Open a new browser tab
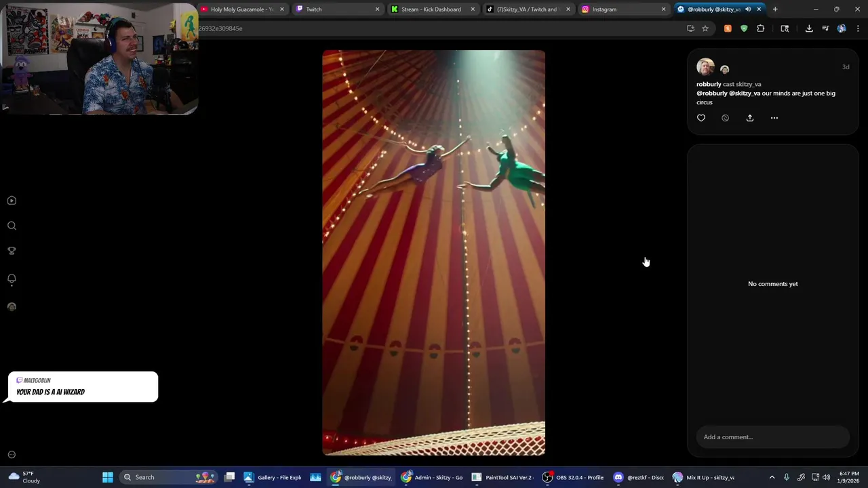Viewport: 868px width, 488px height. coord(775,9)
